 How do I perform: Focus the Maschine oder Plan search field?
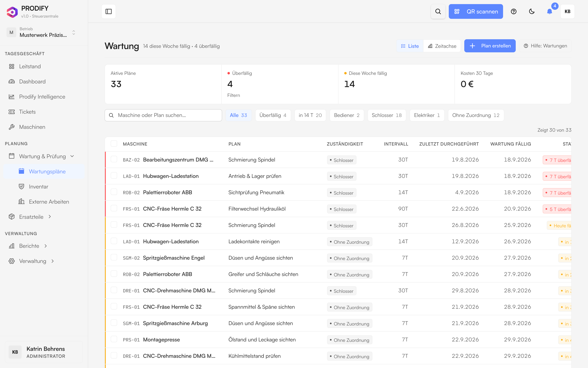point(163,115)
